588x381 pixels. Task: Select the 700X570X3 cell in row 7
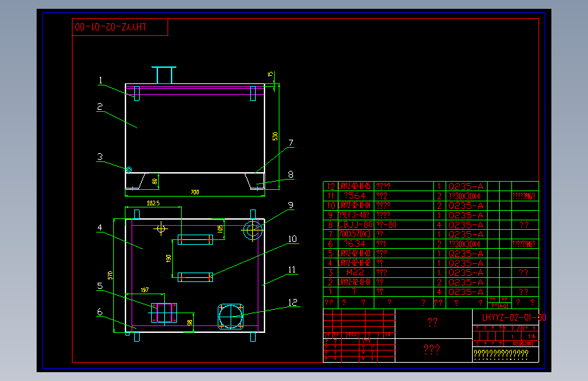pyautogui.click(x=355, y=234)
